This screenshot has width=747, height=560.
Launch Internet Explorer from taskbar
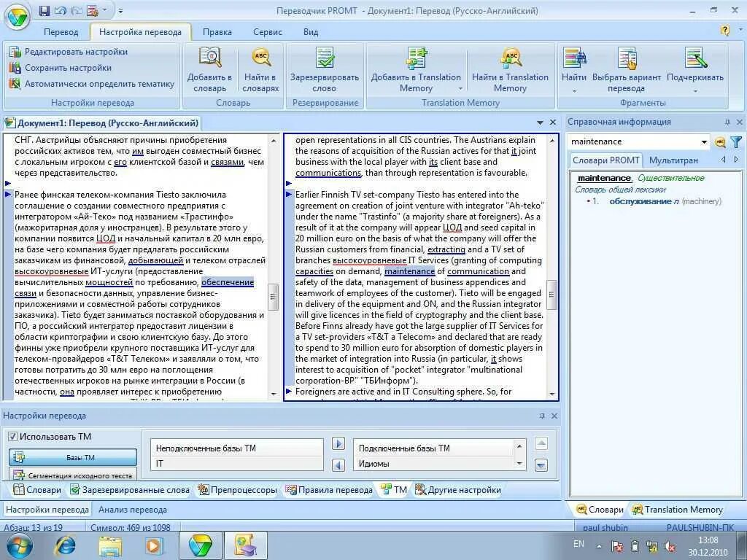(65, 545)
